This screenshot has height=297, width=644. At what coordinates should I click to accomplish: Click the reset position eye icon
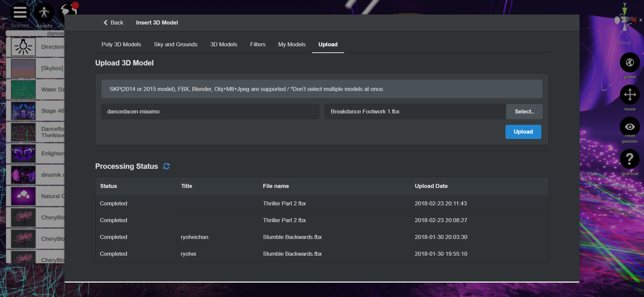pos(630,127)
